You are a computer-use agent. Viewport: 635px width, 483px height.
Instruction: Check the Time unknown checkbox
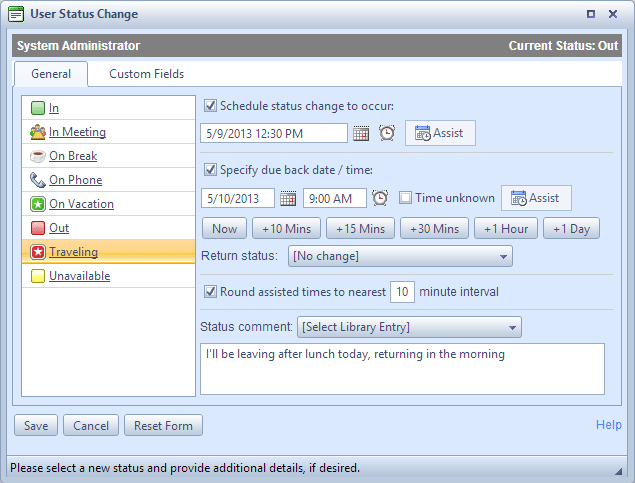[405, 198]
